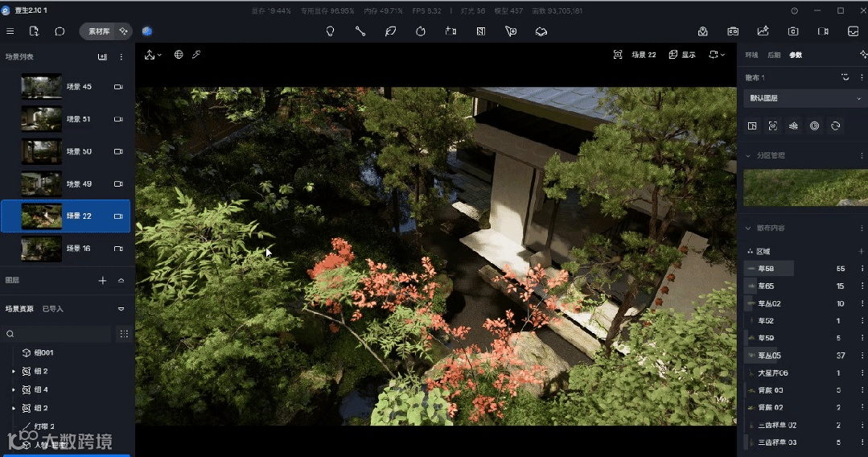Click the camera render image icon
Image resolution: width=868 pixels, height=457 pixels.
click(x=793, y=31)
